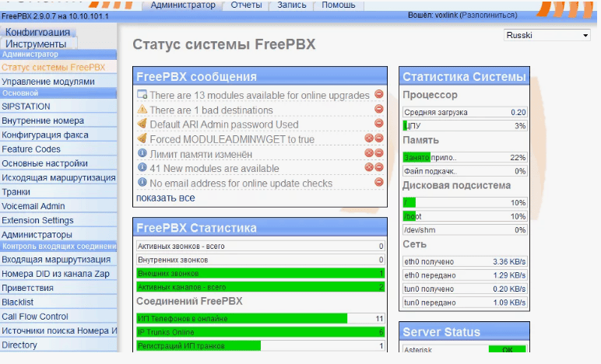Switch to the Конфигурация sidebar tab
The image size is (601, 364).
[37, 32]
